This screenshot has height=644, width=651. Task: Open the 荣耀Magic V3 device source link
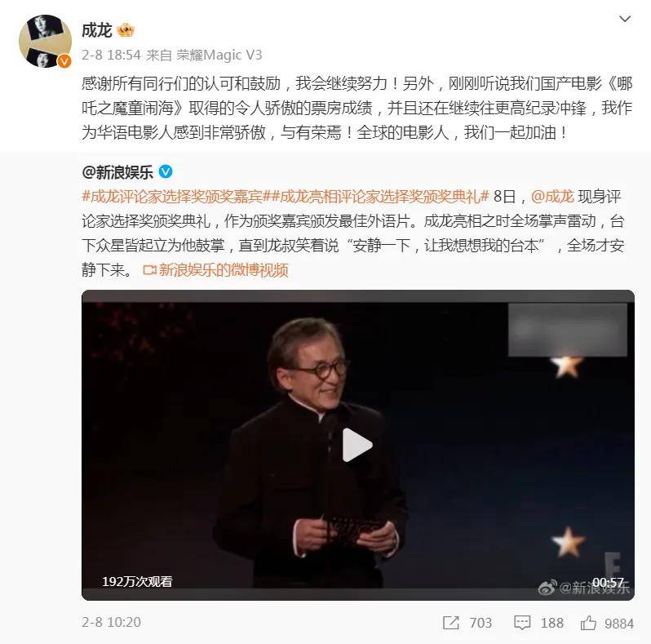click(x=219, y=55)
